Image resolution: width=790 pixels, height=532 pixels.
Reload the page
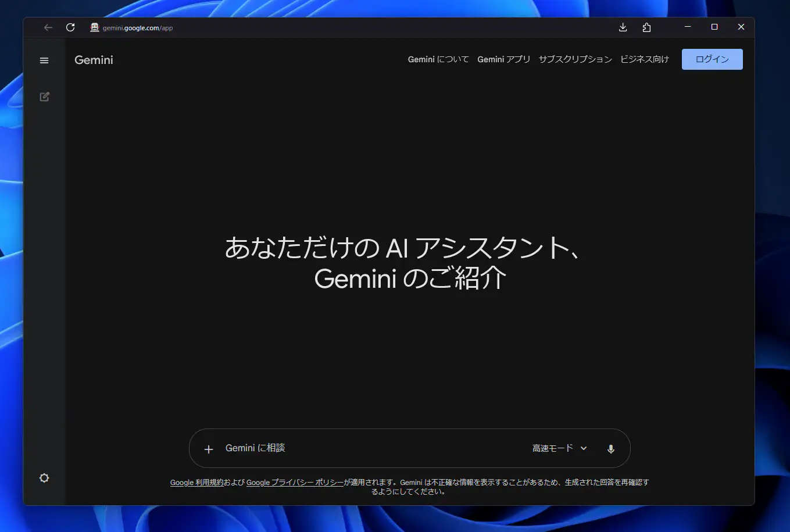coord(70,27)
